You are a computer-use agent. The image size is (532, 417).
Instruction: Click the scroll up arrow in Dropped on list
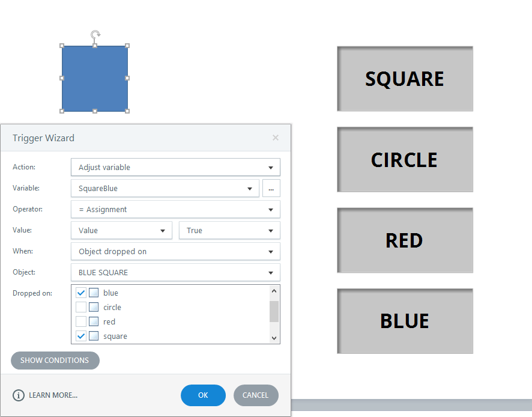click(274, 291)
